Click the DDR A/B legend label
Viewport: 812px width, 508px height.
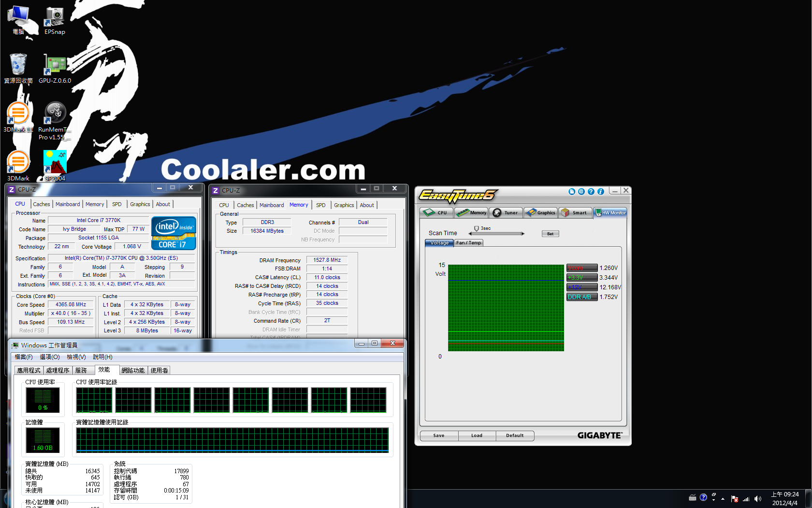pos(582,297)
